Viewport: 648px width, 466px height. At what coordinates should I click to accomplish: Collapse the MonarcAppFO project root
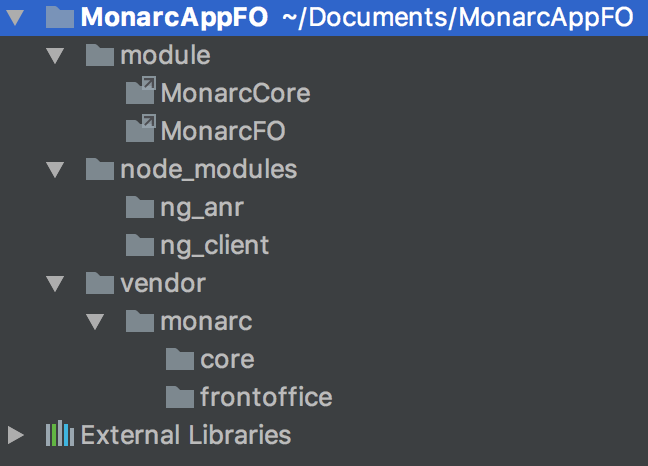(15, 17)
